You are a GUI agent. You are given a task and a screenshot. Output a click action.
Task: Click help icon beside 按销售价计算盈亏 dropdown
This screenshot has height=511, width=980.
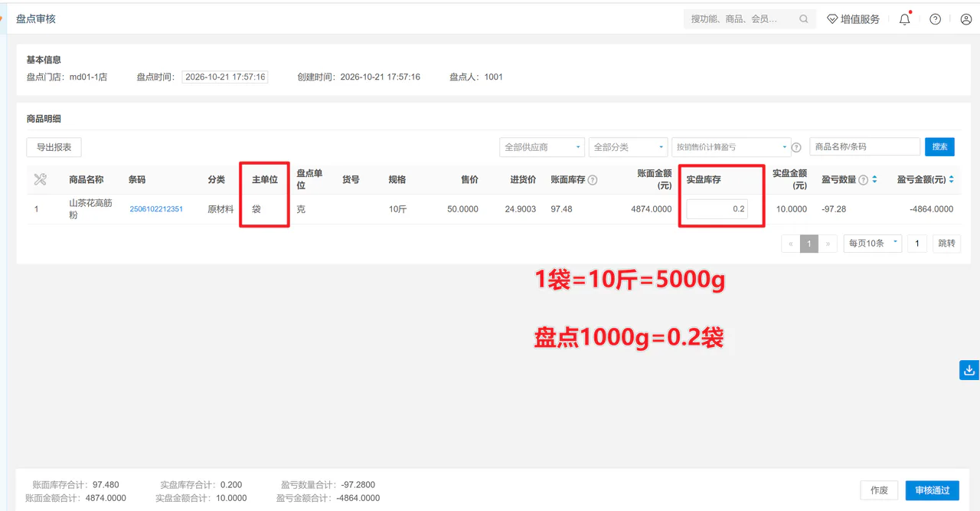tap(796, 147)
